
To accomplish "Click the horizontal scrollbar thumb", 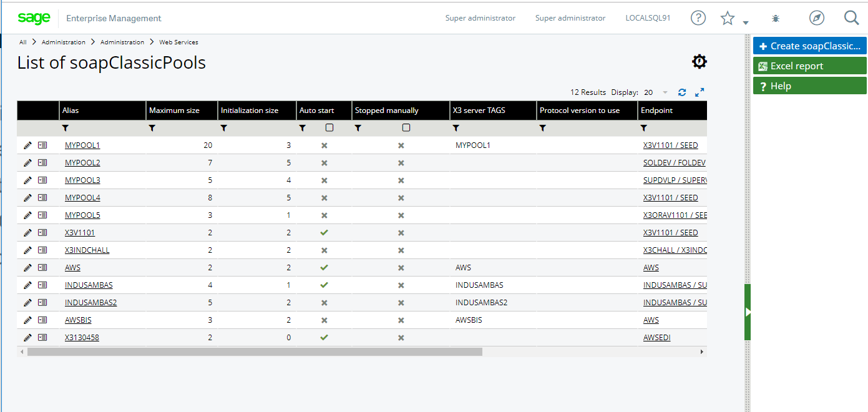I will point(255,351).
